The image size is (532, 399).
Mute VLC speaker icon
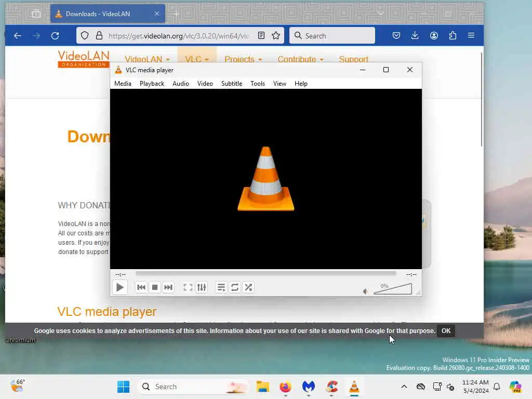tap(365, 291)
